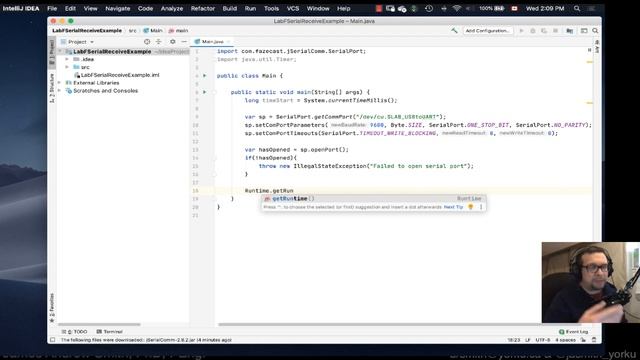Viewport: 640px width, 360px height.
Task: Click locate-file target icon in Project panel
Action: [x=147, y=42]
